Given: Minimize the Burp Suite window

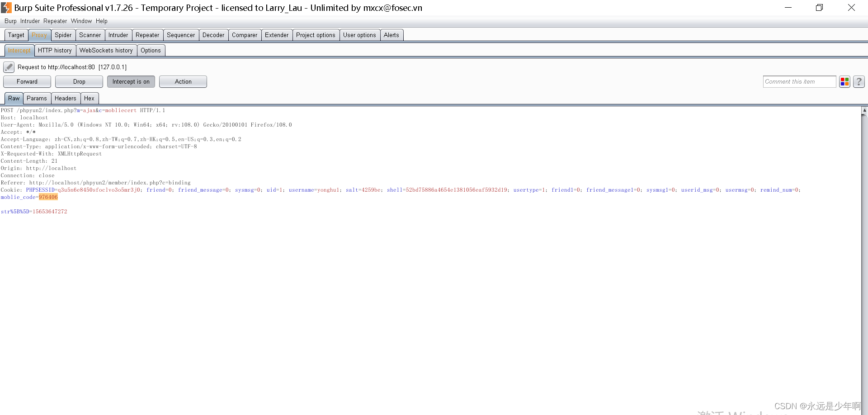Looking at the screenshot, I should coord(788,8).
